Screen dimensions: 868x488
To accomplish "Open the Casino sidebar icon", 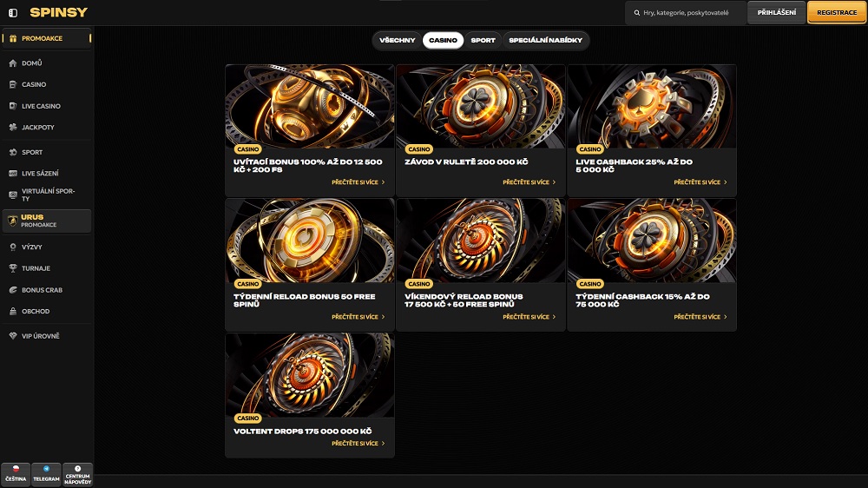I will click(13, 84).
